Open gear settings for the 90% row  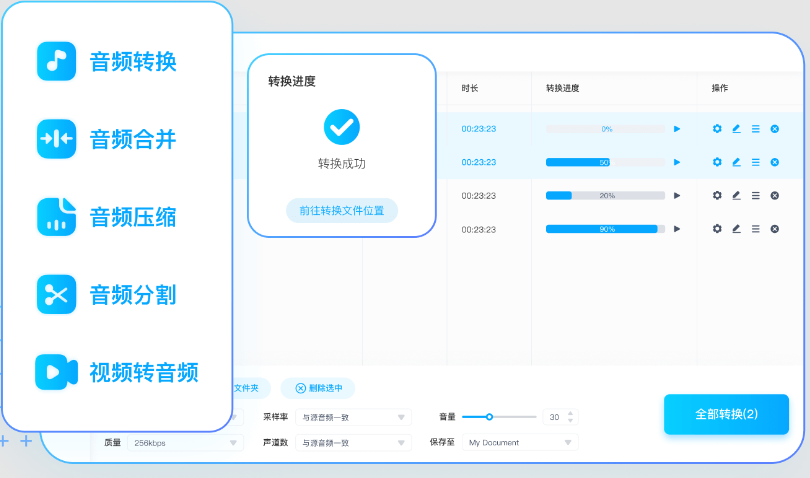[x=717, y=229]
